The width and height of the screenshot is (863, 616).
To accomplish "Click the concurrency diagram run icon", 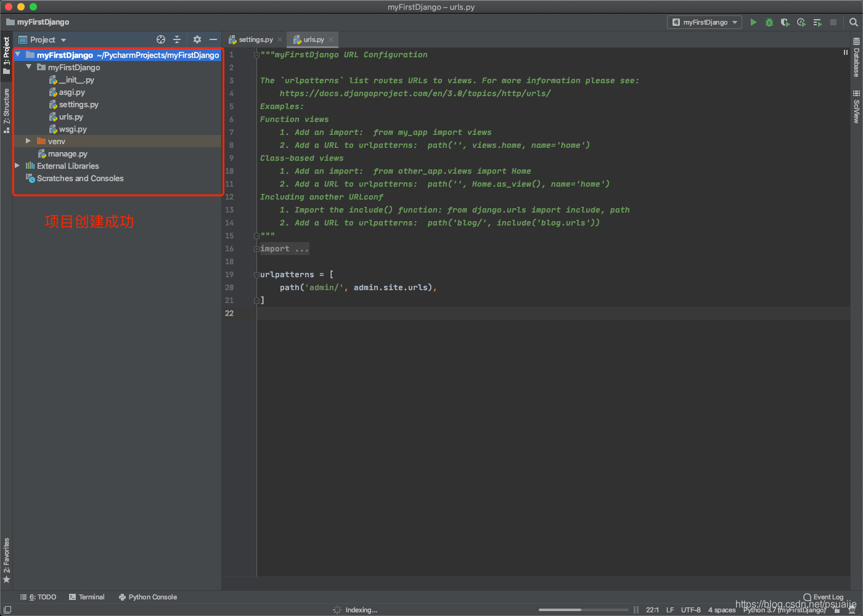I will click(x=817, y=22).
